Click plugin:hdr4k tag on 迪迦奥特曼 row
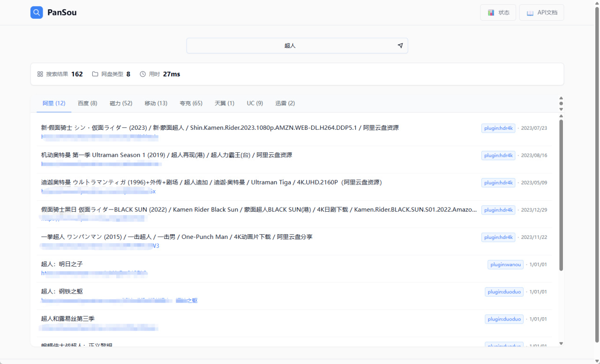This screenshot has width=600, height=364. click(x=498, y=183)
